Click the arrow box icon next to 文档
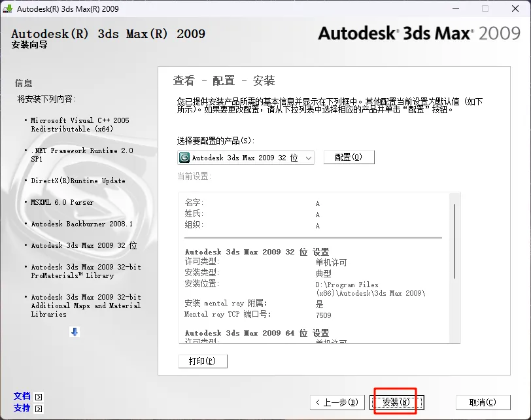 point(39,396)
